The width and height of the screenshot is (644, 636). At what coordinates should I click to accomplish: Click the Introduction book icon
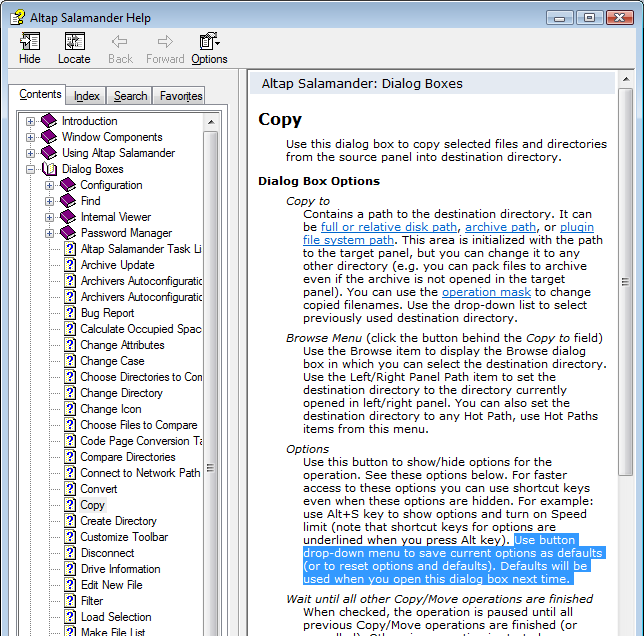(x=49, y=121)
